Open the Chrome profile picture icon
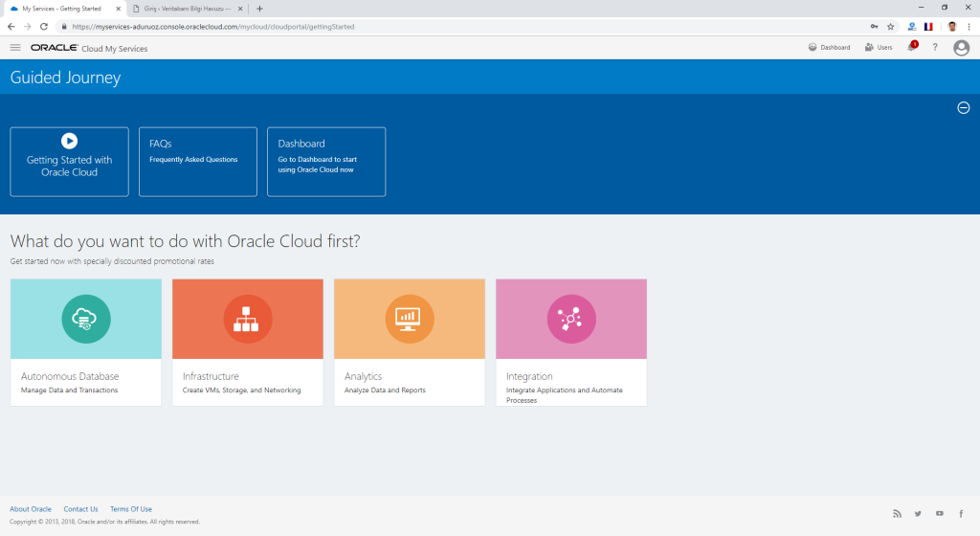980x536 pixels. (952, 27)
